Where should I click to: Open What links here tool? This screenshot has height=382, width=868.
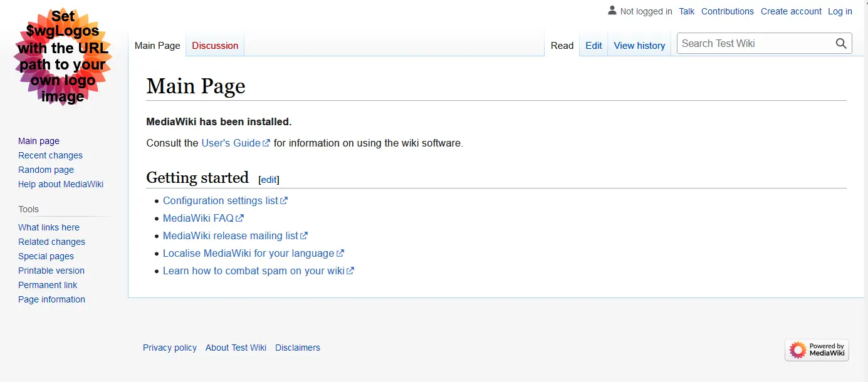[49, 227]
